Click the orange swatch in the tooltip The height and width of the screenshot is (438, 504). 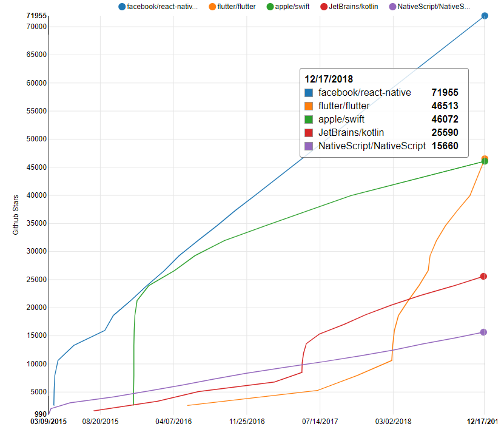click(x=309, y=106)
